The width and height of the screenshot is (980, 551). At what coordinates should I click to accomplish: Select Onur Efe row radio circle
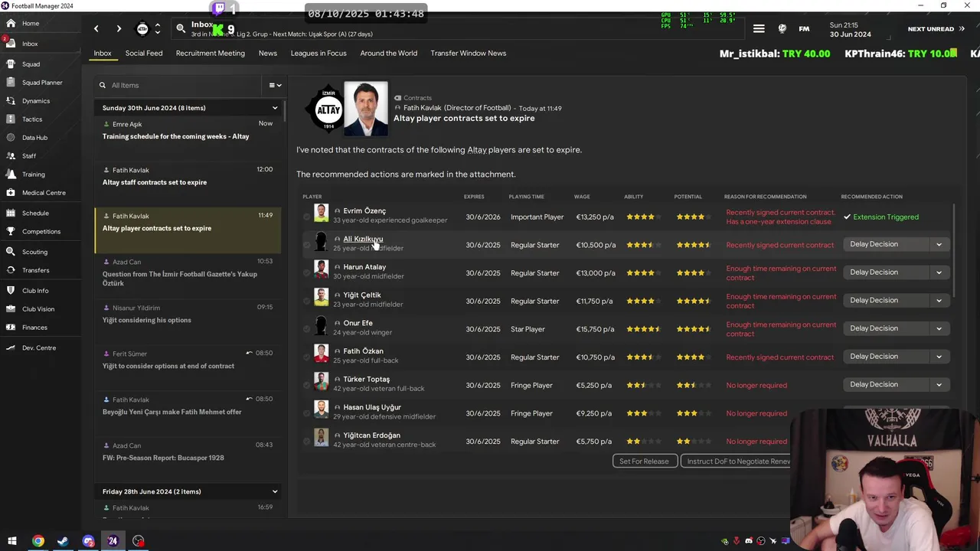[307, 329]
